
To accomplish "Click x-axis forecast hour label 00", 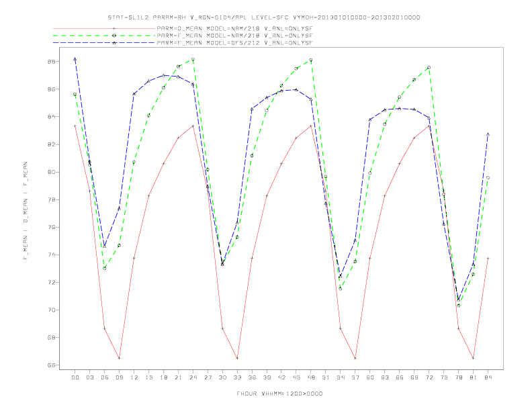I will 75,377.
